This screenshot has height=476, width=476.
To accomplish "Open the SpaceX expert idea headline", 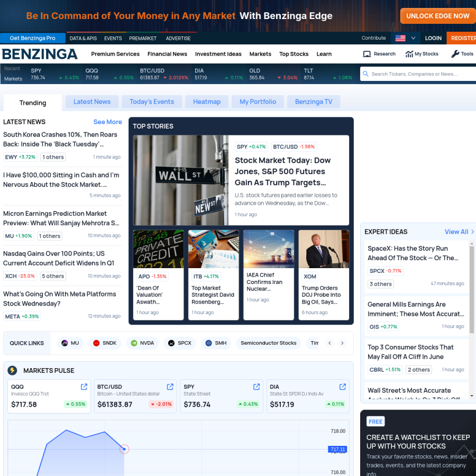I will (413, 253).
